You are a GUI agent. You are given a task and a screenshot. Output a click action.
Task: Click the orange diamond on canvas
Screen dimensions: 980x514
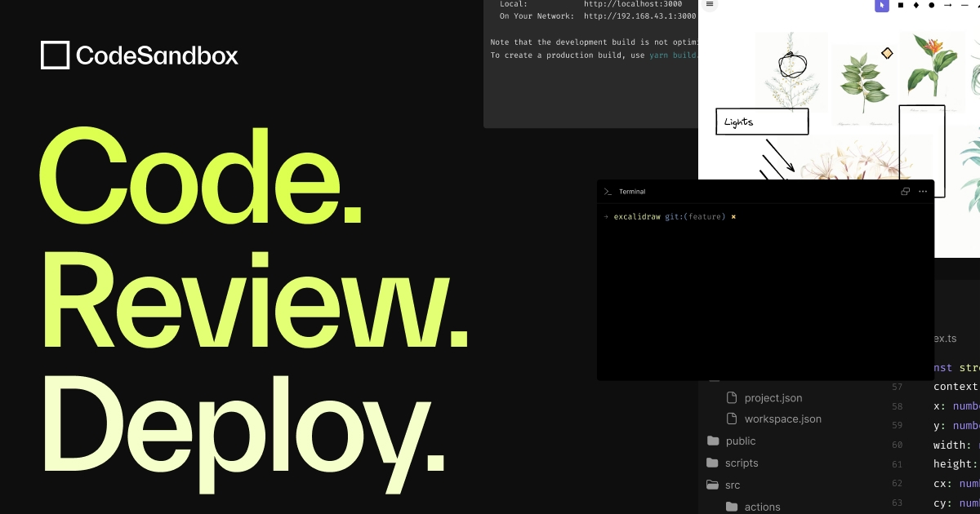click(887, 53)
